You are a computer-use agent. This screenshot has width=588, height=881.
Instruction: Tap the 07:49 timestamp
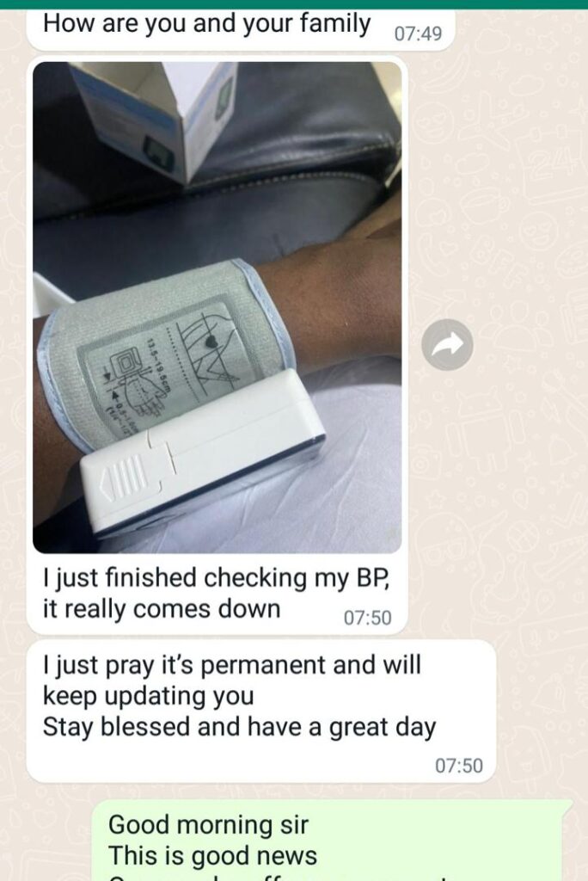(x=418, y=34)
